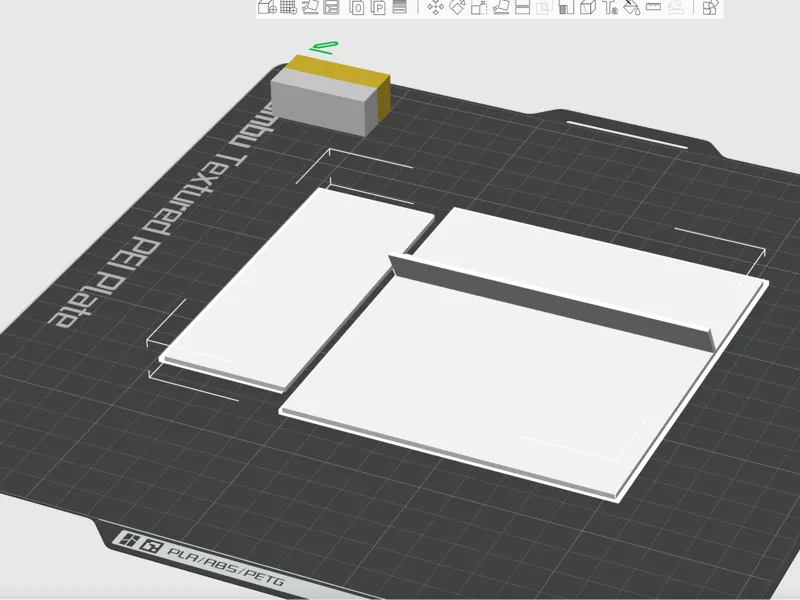Select the Measure ruler tool

point(654,7)
